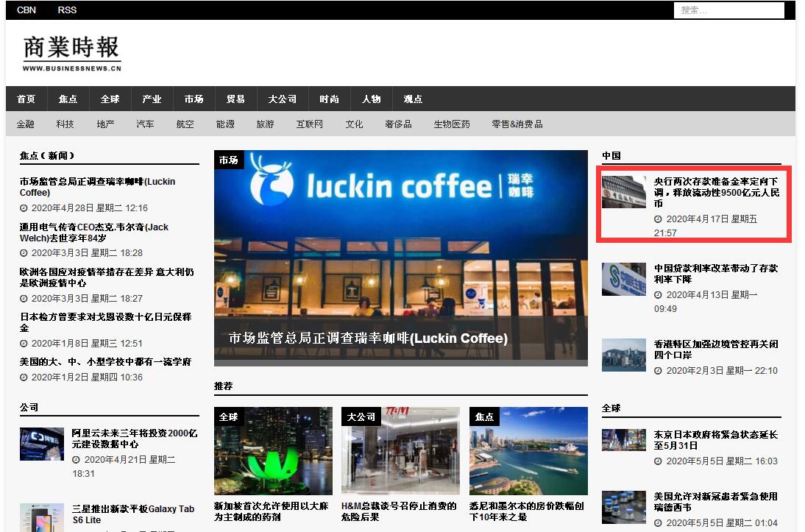The width and height of the screenshot is (805, 532).
Task: Select 奢侈品 in sub-navigation
Action: pos(398,124)
